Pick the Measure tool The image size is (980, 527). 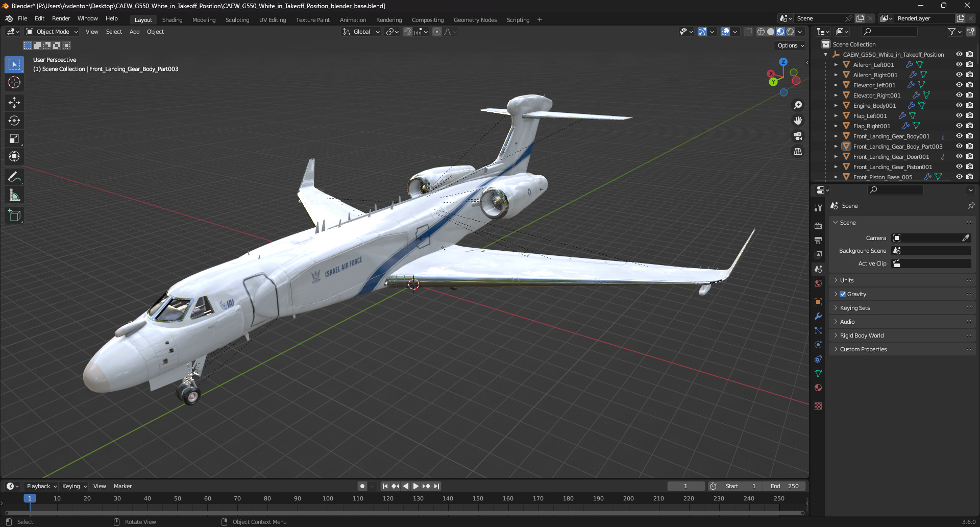click(14, 195)
